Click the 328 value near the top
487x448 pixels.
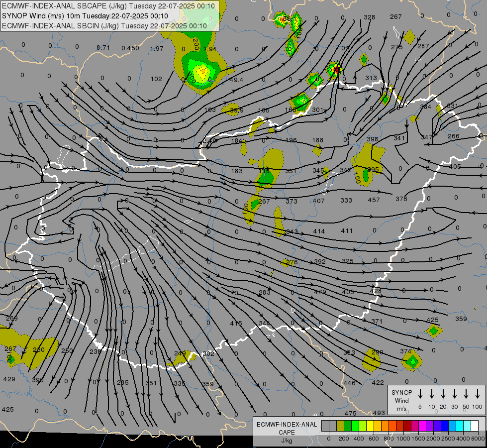click(x=369, y=17)
